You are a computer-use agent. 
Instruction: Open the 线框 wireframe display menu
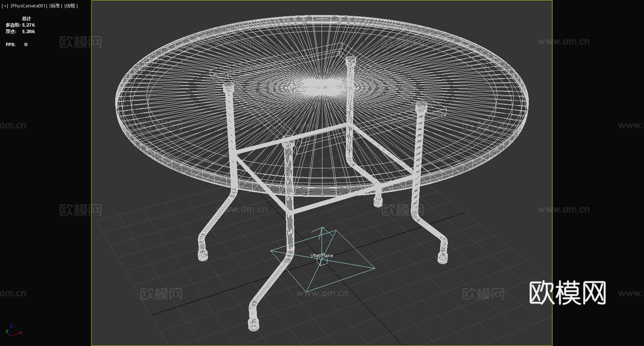(x=71, y=6)
